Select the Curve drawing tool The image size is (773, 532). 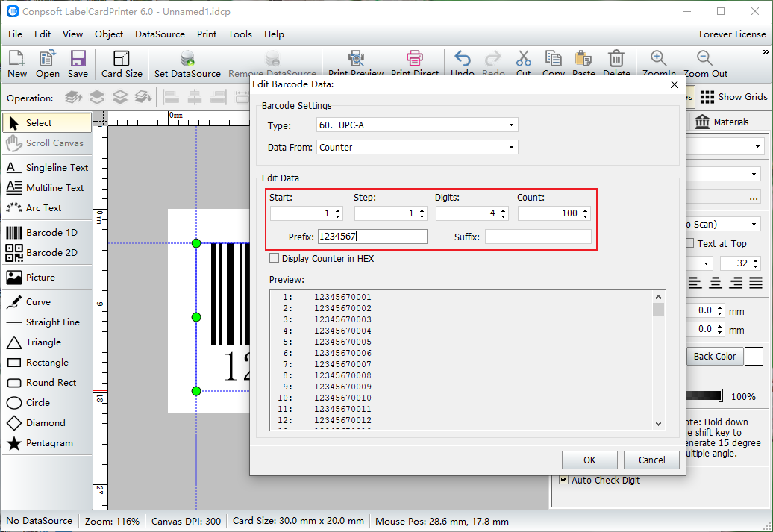click(47, 301)
